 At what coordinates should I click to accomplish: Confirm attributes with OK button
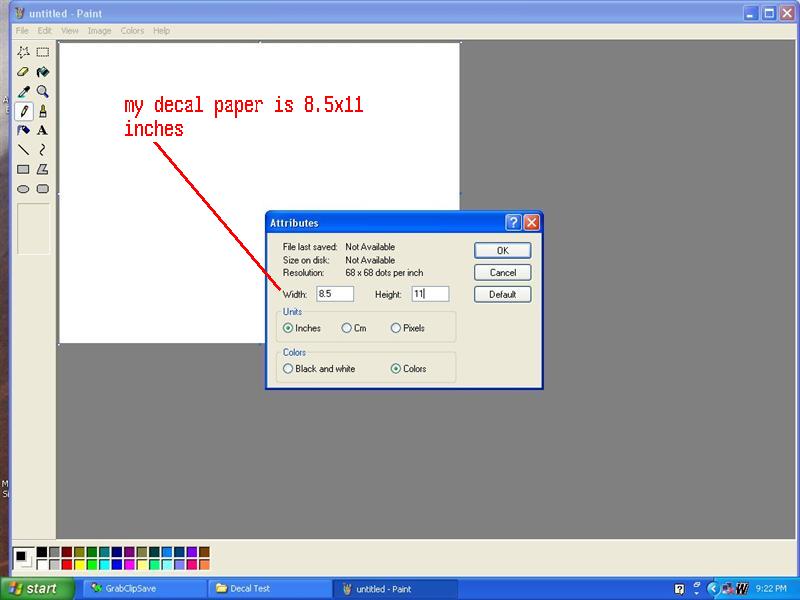(x=503, y=251)
